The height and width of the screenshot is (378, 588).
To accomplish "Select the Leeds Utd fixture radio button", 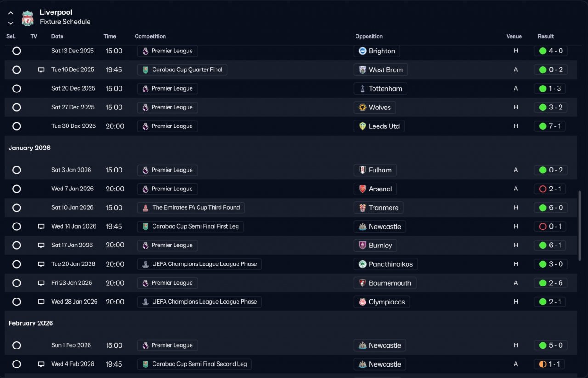I will pos(17,126).
